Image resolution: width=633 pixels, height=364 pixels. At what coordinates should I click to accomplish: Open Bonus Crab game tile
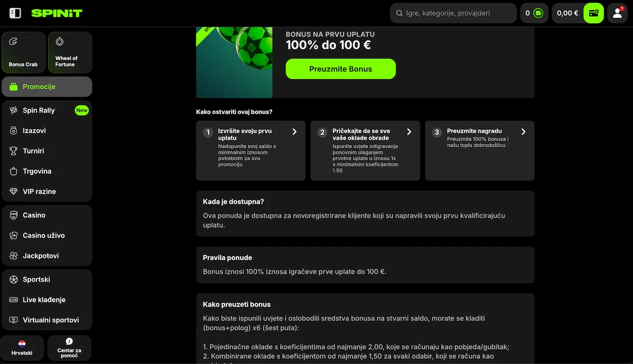pos(23,52)
